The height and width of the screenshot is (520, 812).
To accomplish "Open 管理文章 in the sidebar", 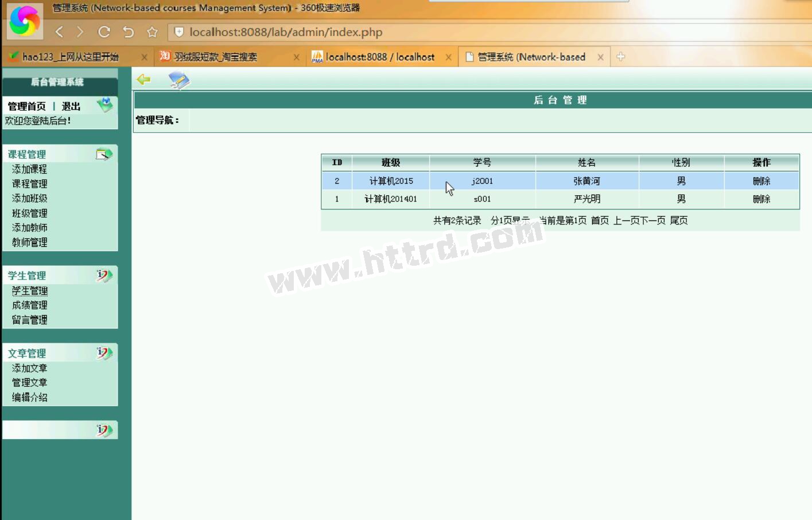I will click(30, 383).
